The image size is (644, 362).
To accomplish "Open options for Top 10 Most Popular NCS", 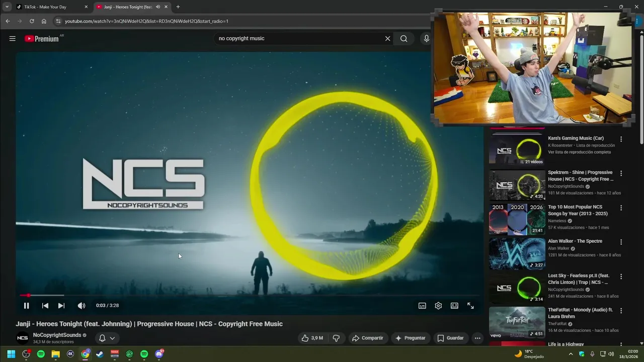I will point(621,208).
